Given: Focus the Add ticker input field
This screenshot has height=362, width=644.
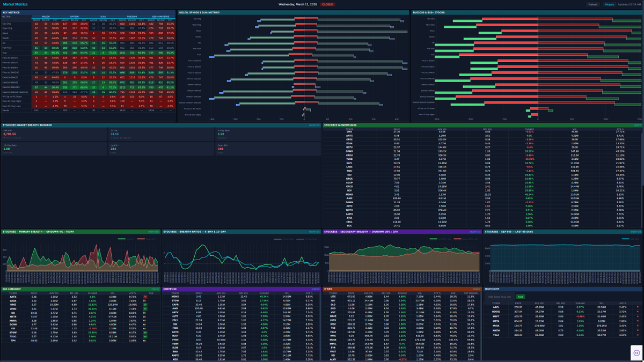Looking at the screenshot, I should [500, 297].
